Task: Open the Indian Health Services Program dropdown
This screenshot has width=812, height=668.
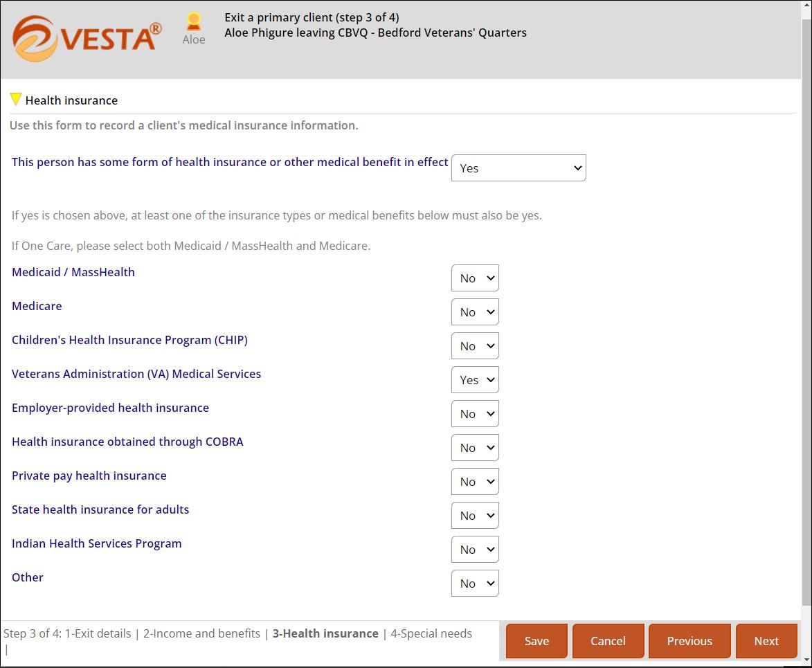Action: (x=475, y=550)
